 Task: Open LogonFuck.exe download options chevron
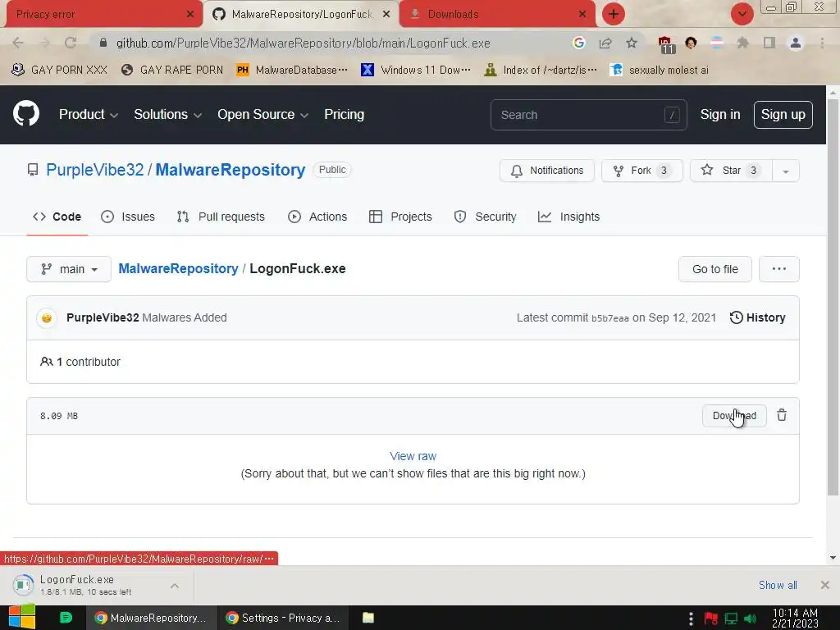pos(175,586)
